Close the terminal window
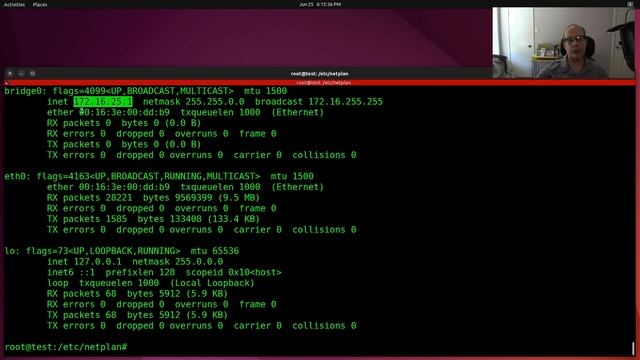Screen dimensions: 640x360 tap(10, 74)
